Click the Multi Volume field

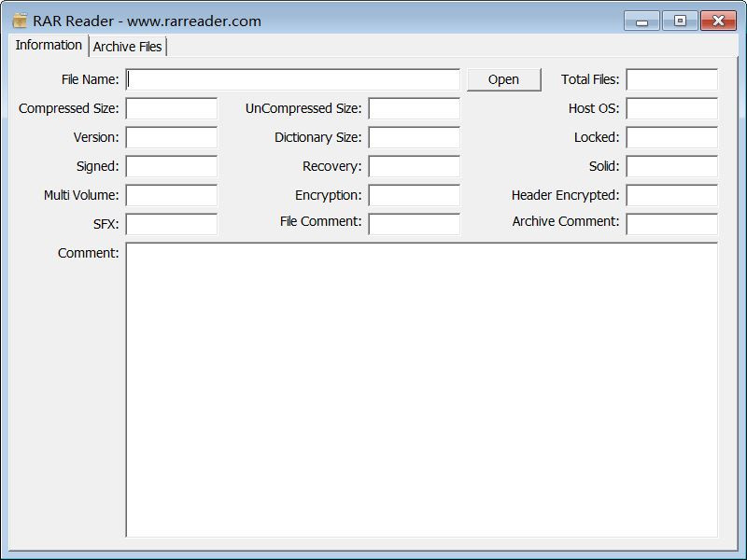point(172,195)
